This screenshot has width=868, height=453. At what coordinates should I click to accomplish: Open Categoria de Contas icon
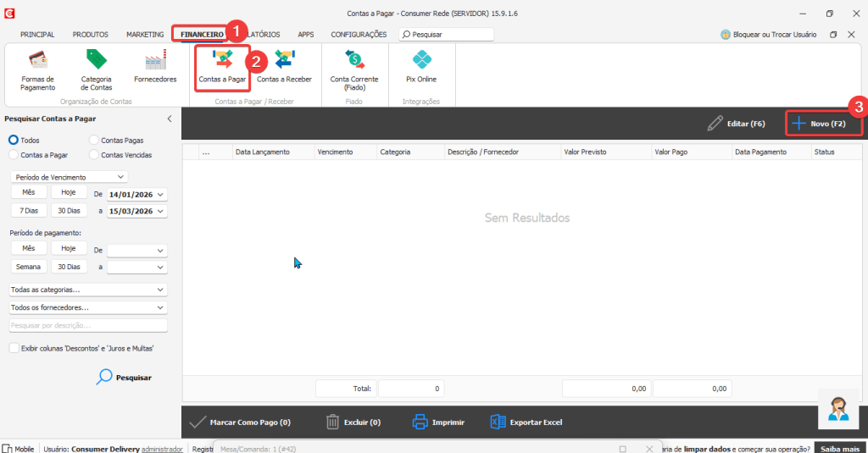[x=96, y=61]
